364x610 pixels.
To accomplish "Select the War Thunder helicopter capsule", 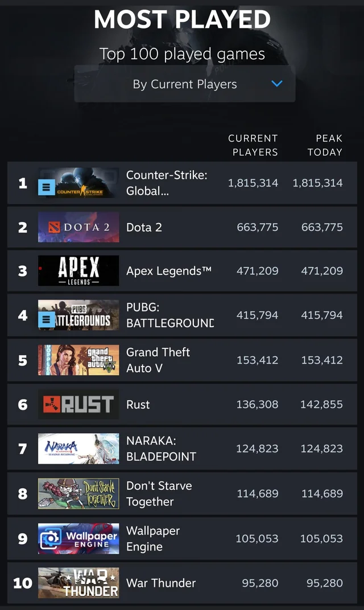I will pyautogui.click(x=78, y=583).
